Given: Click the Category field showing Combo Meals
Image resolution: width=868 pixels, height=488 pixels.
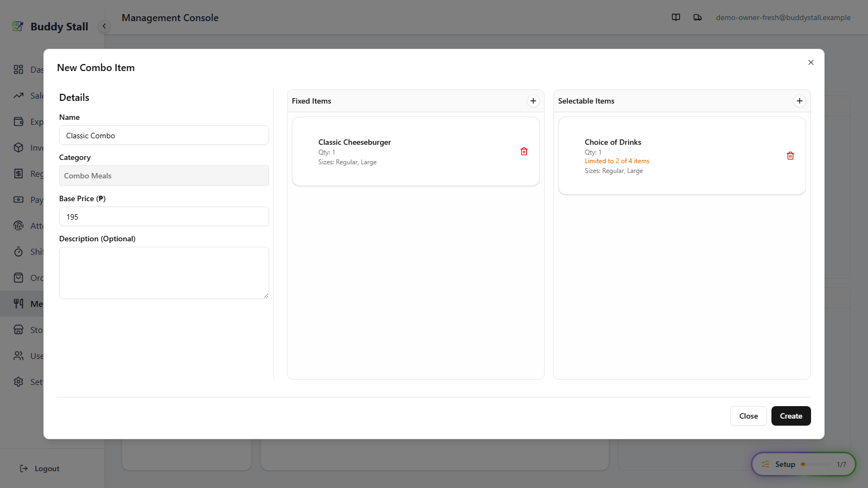Looking at the screenshot, I should 164,176.
